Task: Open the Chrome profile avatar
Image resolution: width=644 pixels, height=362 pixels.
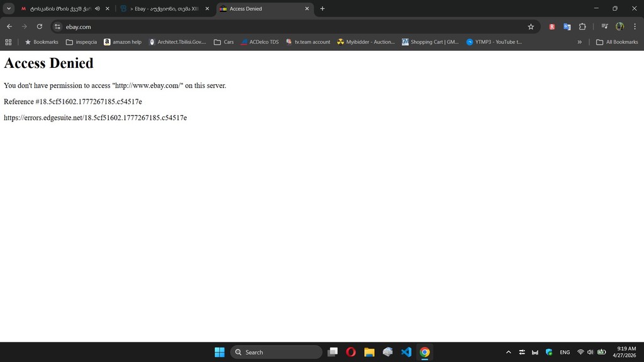Action: click(x=619, y=26)
